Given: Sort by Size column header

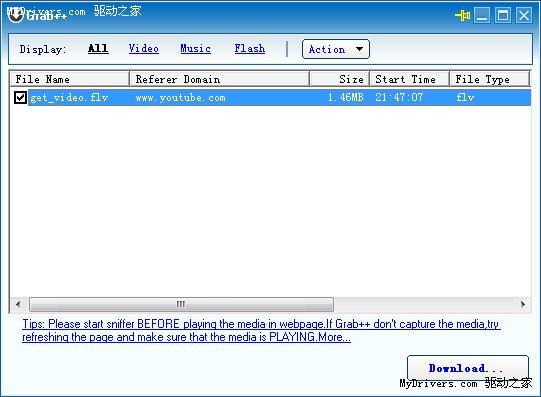Looking at the screenshot, I should coord(340,79).
